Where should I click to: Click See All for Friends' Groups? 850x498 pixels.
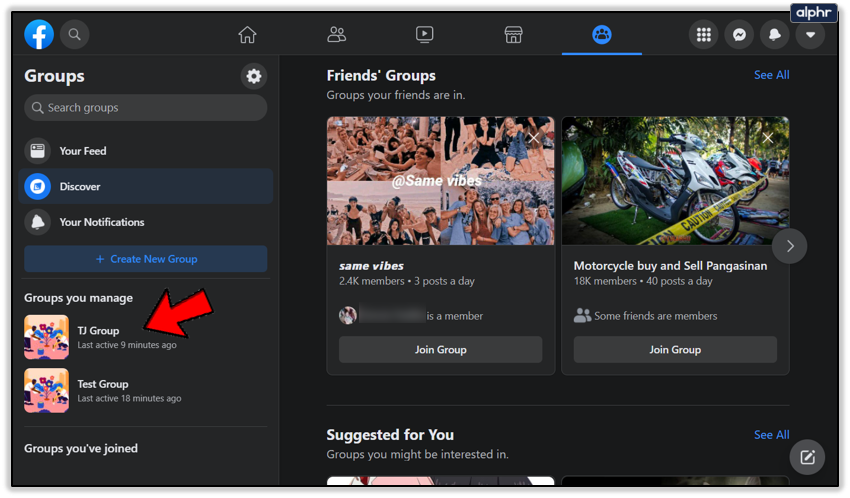tap(771, 75)
